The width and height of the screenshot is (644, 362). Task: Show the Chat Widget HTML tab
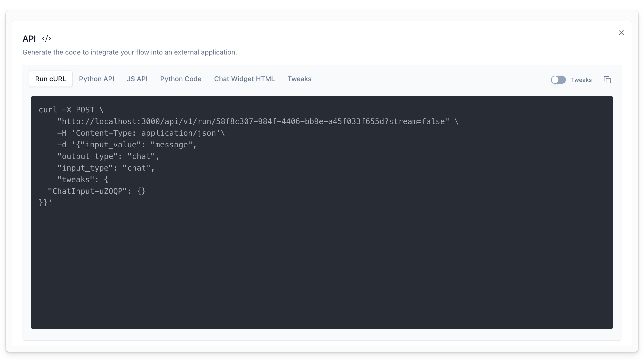244,79
